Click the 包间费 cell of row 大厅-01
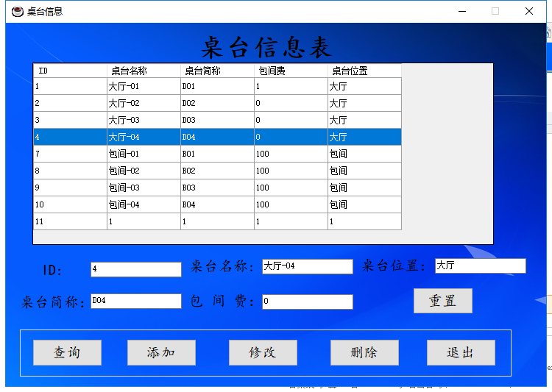552x392 pixels. tap(291, 86)
